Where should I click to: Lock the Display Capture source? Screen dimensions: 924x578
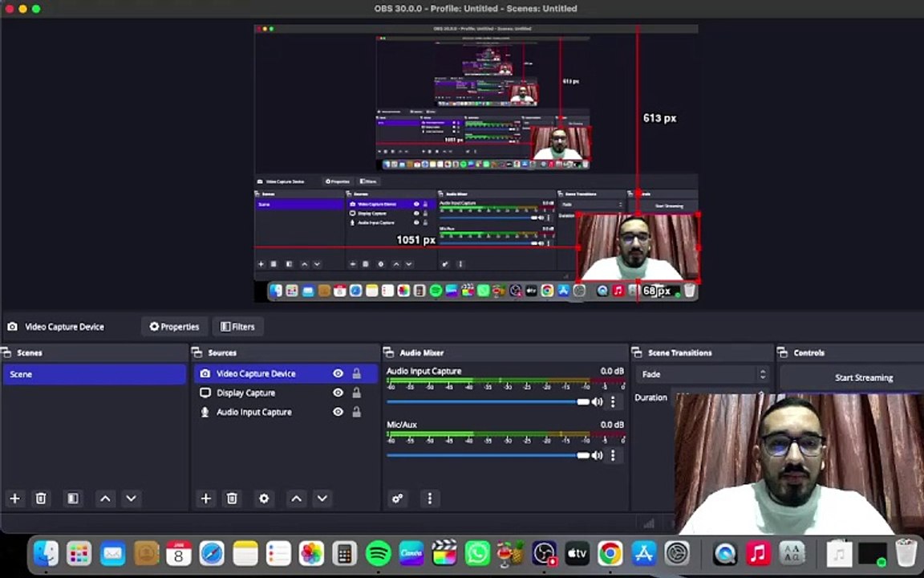[356, 393]
